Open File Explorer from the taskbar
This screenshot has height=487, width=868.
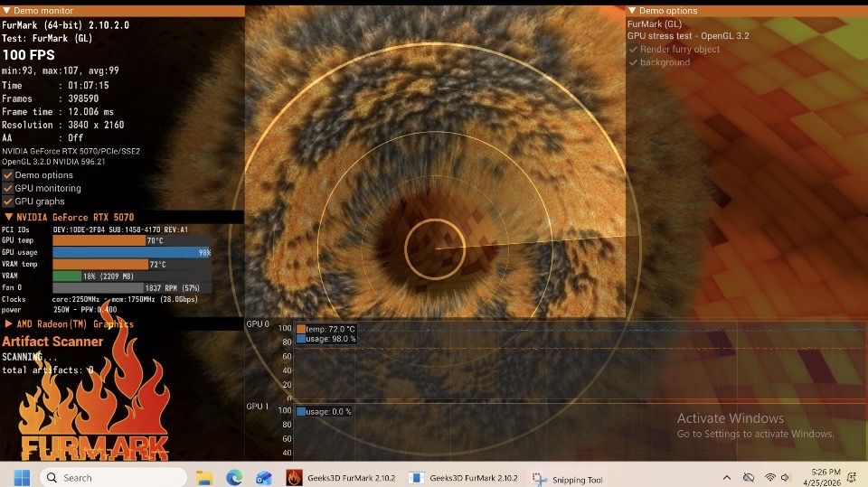[204, 477]
